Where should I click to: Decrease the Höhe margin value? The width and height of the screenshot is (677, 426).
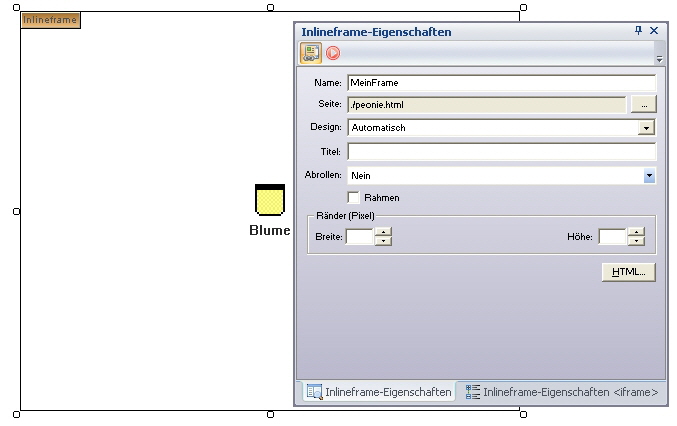636,242
